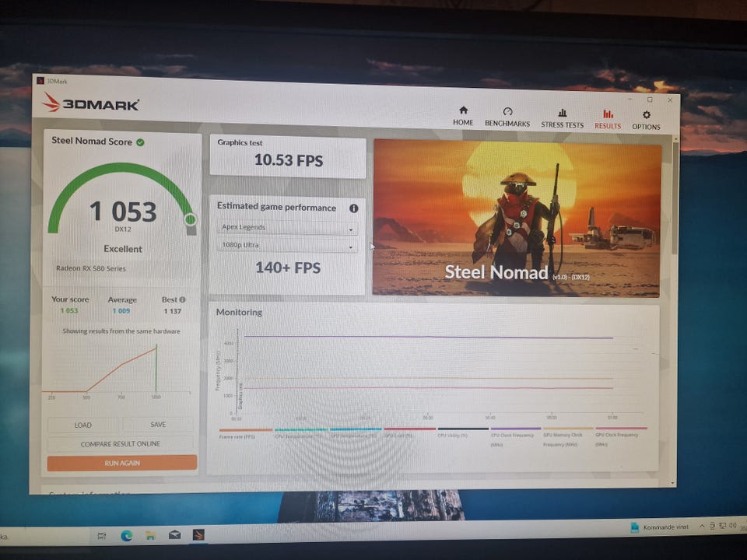
Task: Click the 3DMark logo
Action: (90, 103)
